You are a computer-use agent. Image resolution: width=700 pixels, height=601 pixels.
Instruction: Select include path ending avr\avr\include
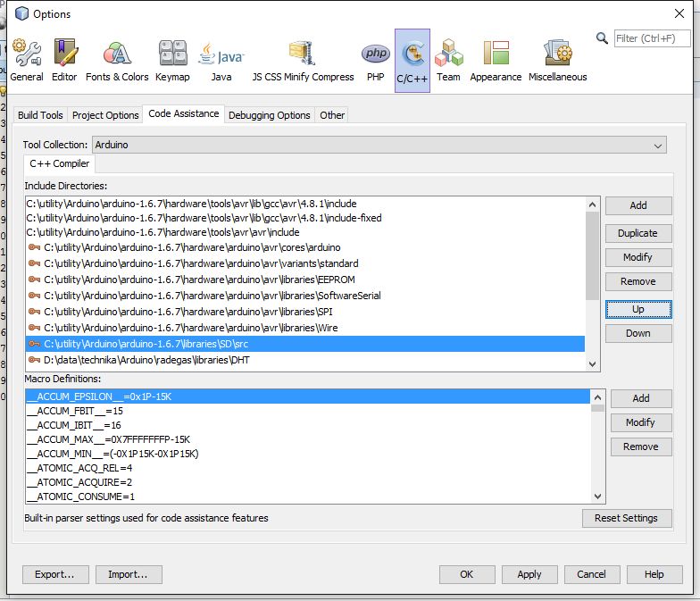[x=305, y=232]
